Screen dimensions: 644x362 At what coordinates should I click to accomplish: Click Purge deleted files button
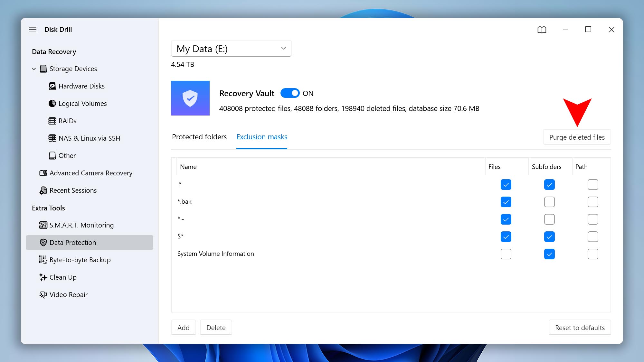(x=577, y=137)
